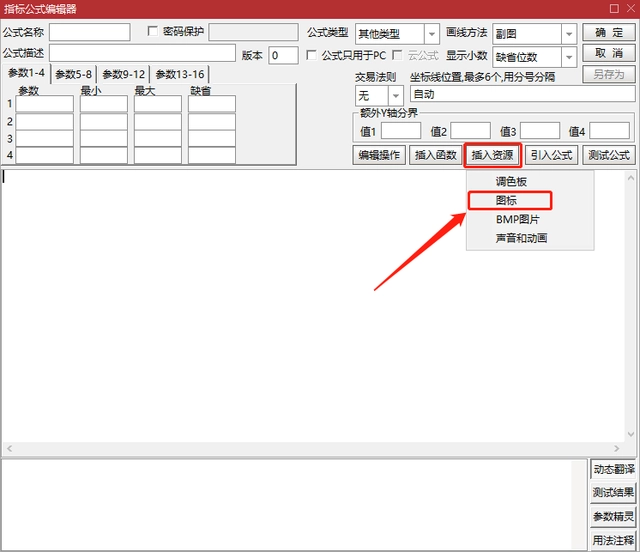Click the 另存为 button

point(609,74)
